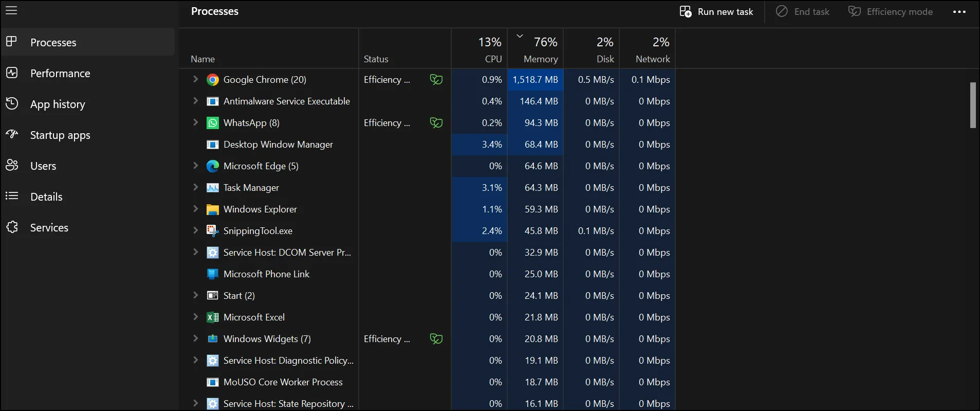
Task: Expand the Start (2) process group
Action: (195, 295)
